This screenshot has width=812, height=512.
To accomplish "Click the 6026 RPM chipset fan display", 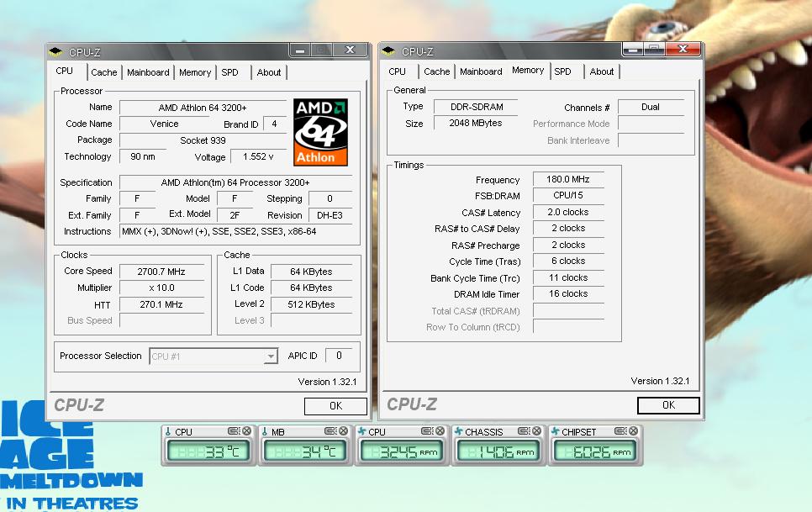I will point(594,452).
